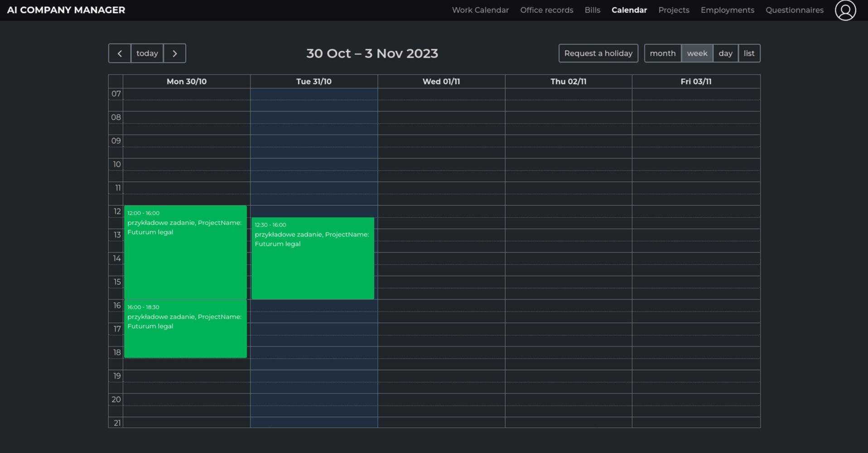Viewport: 868px width, 453px height.
Task: Advance to next week with right chevron
Action: pyautogui.click(x=174, y=54)
